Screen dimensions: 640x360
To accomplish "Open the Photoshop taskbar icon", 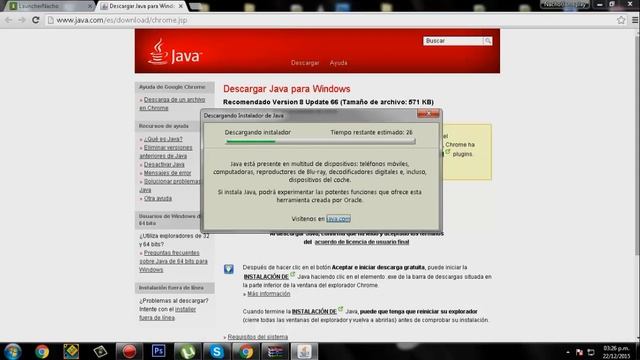I will [x=158, y=351].
